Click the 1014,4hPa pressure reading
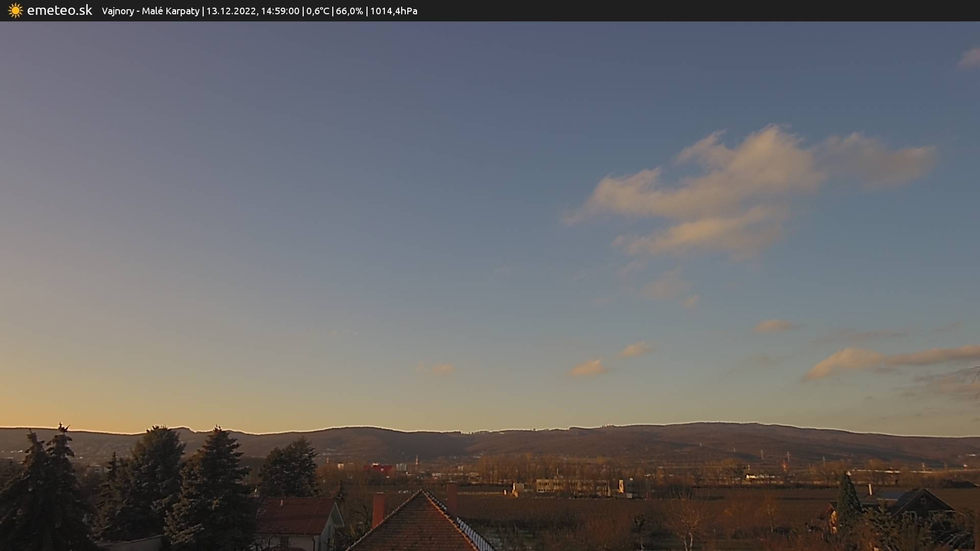This screenshot has height=551, width=980. 394,11
